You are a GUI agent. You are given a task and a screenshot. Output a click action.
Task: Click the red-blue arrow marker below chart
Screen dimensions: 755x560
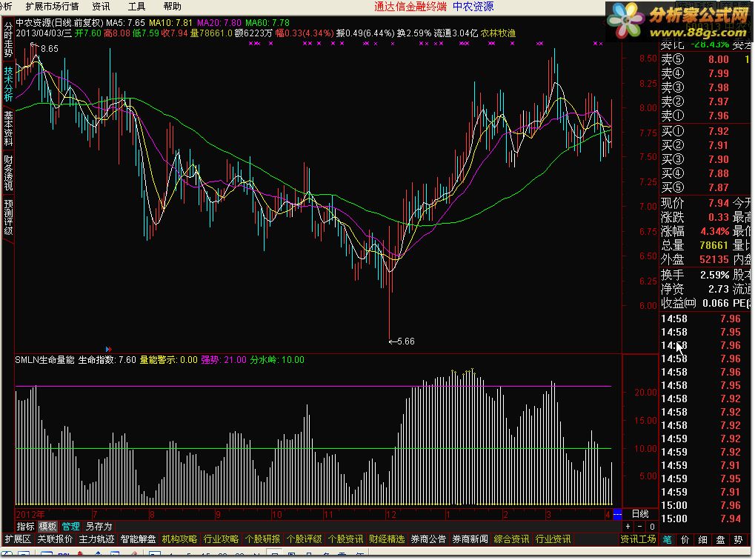coord(108,349)
